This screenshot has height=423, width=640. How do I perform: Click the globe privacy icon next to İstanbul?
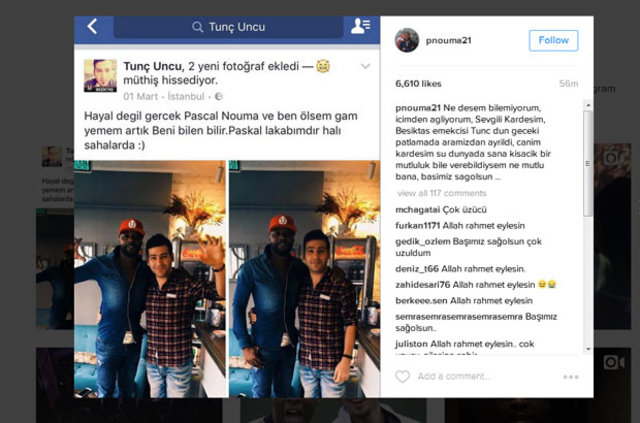(219, 97)
